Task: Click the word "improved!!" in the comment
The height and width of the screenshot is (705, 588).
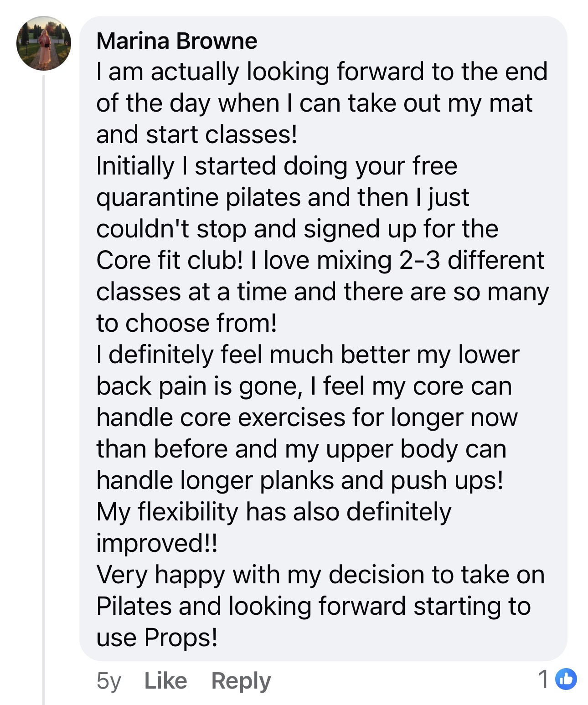Action: [157, 543]
